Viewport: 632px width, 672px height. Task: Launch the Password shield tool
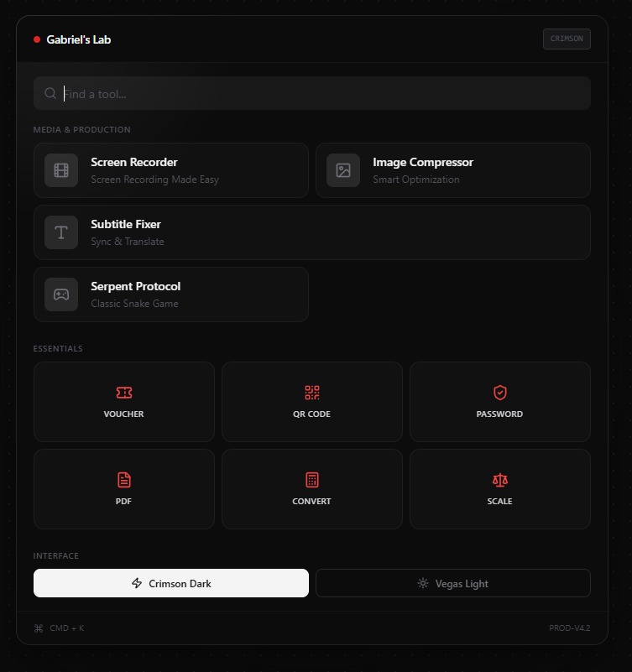pos(499,401)
